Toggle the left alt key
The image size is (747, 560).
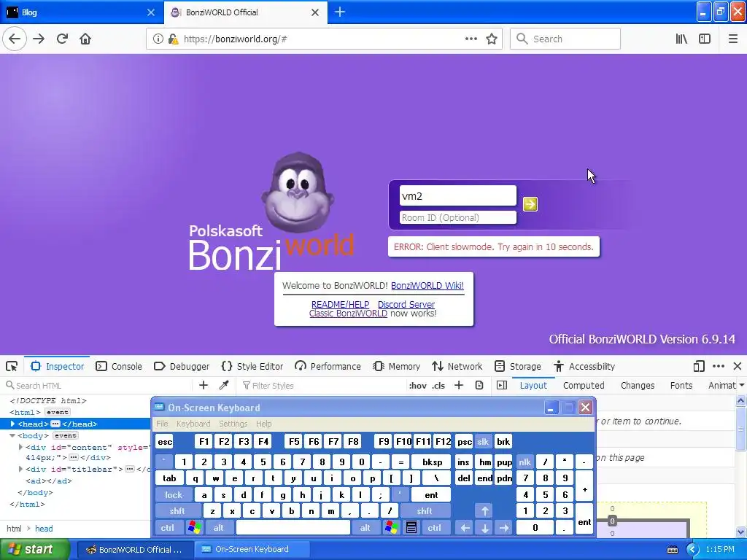[219, 528]
